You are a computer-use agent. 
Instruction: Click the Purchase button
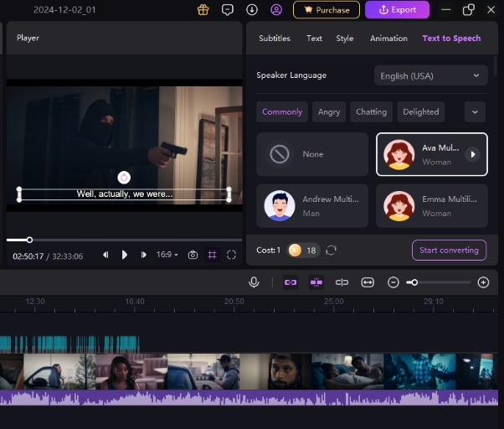point(327,10)
